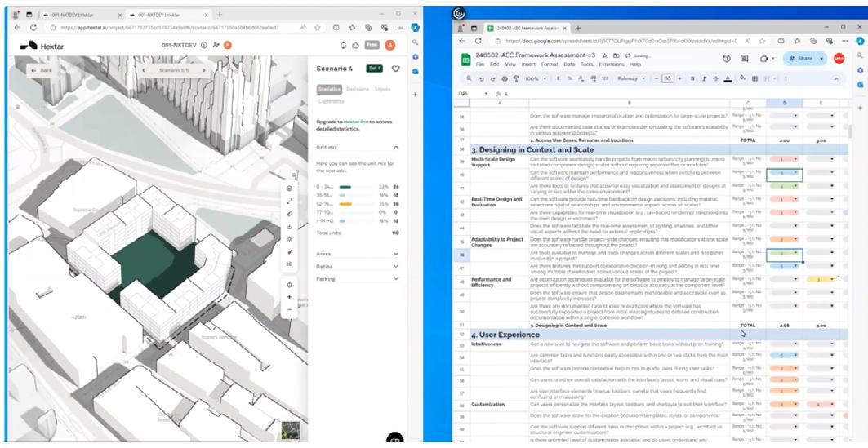The width and height of the screenshot is (868, 448).
Task: Click the thumbs up feedback icon in Hektar
Action: (355, 46)
